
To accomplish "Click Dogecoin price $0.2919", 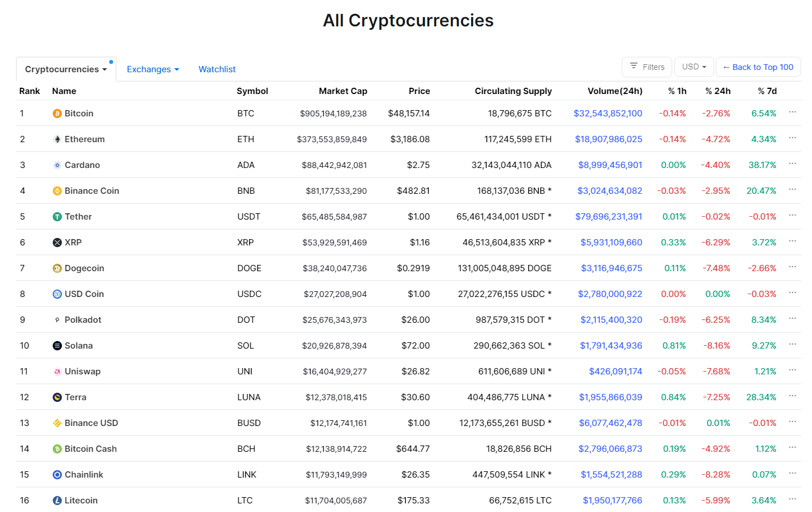I will 413,268.
